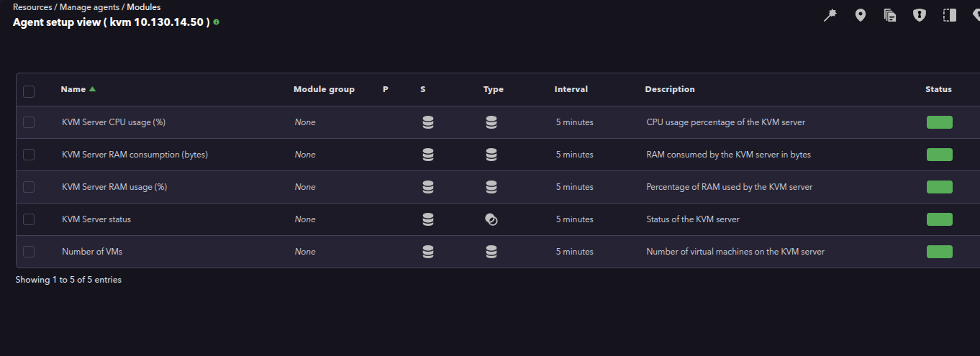This screenshot has height=356, width=980.
Task: Click '5 minutes' interval in KVM Server status row
Action: [575, 219]
